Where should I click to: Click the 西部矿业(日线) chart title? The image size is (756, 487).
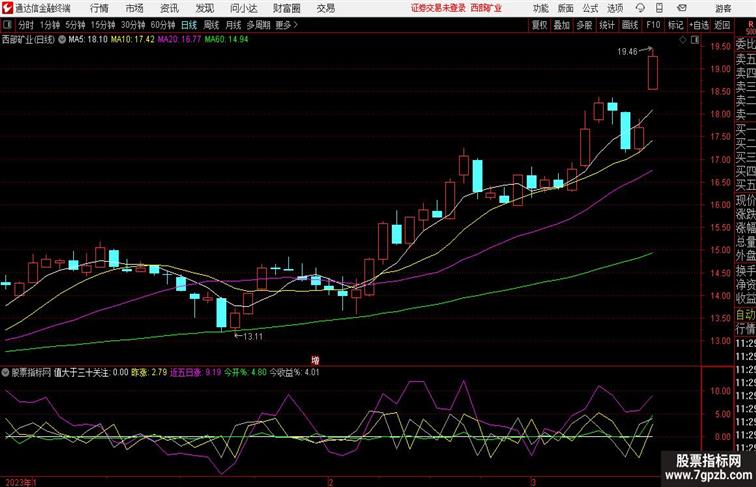28,40
